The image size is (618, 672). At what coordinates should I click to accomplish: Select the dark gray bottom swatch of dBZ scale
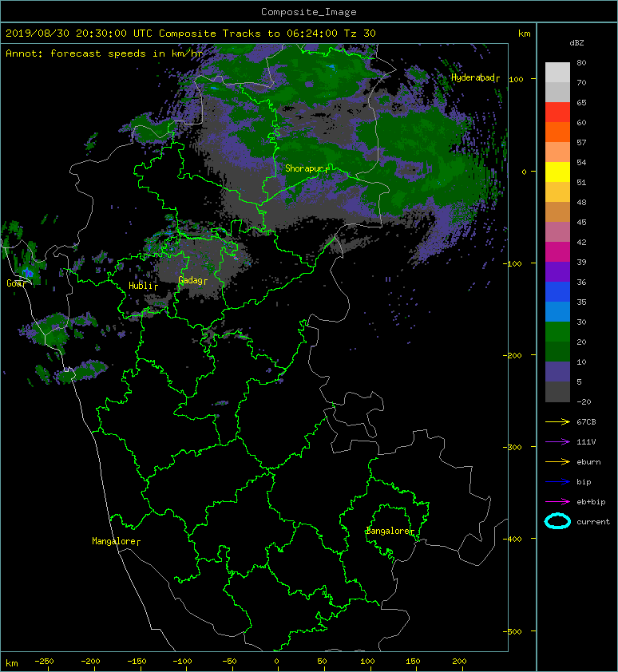[557, 391]
